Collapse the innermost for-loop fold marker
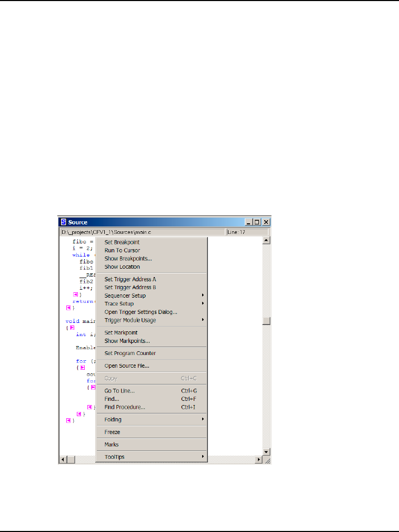399x532 pixels. point(93,388)
